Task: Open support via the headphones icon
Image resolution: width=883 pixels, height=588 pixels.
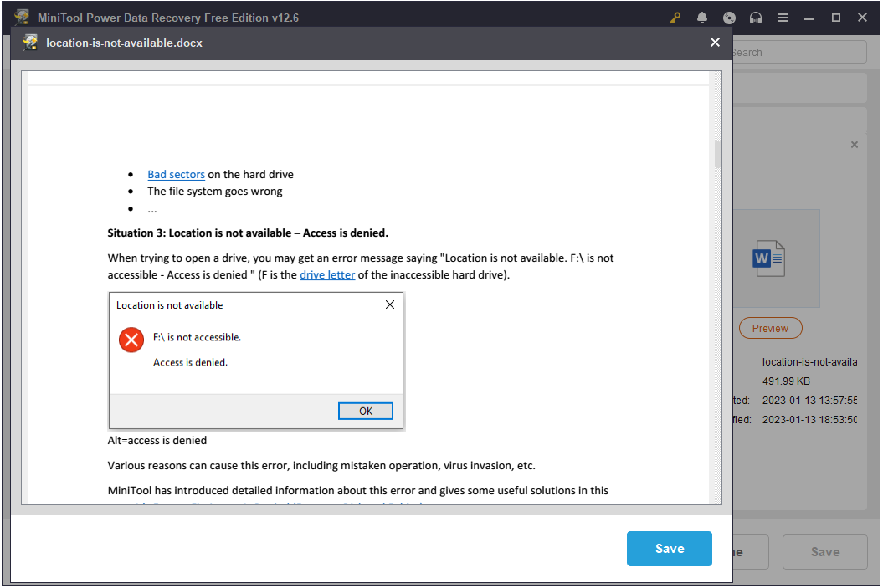Action: click(756, 17)
